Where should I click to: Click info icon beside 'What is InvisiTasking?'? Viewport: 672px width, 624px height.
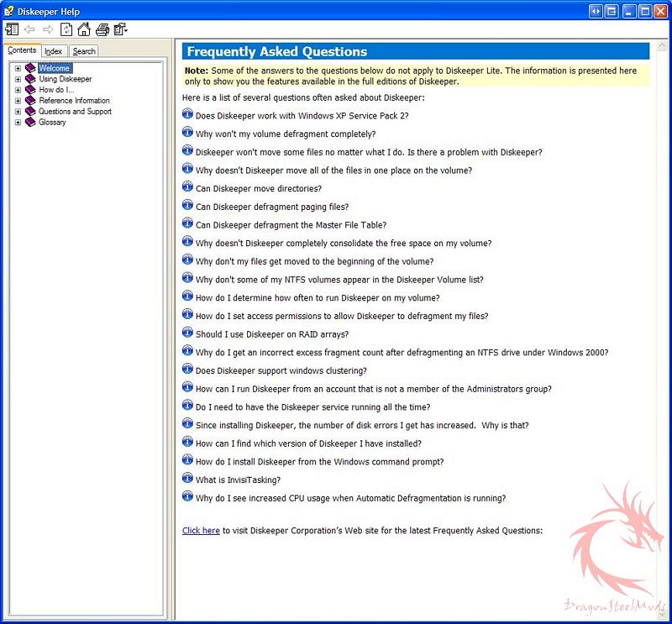tap(187, 479)
